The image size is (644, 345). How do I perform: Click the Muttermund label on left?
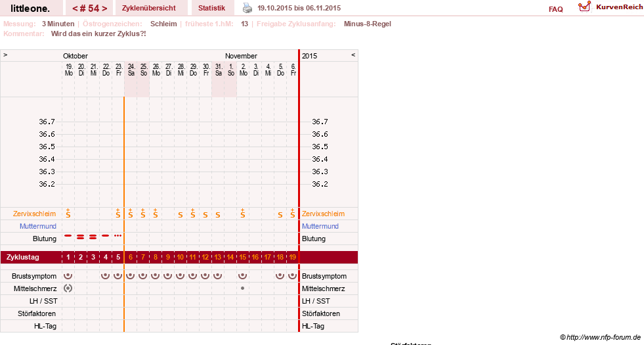(x=38, y=226)
